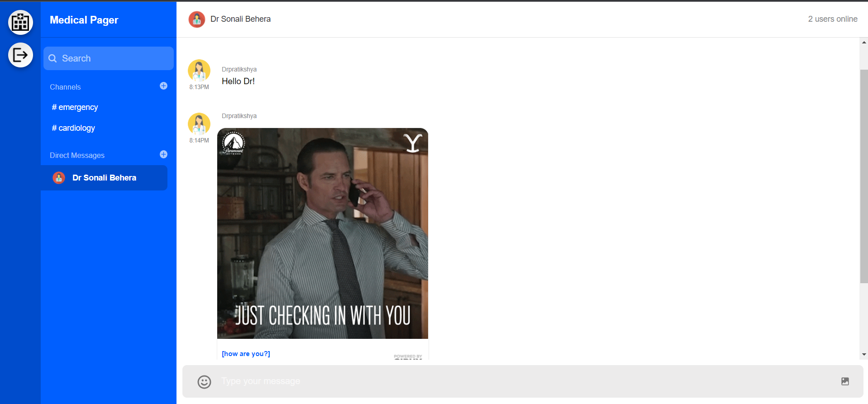Click the Hello Dr! message text
This screenshot has width=868, height=404.
238,81
